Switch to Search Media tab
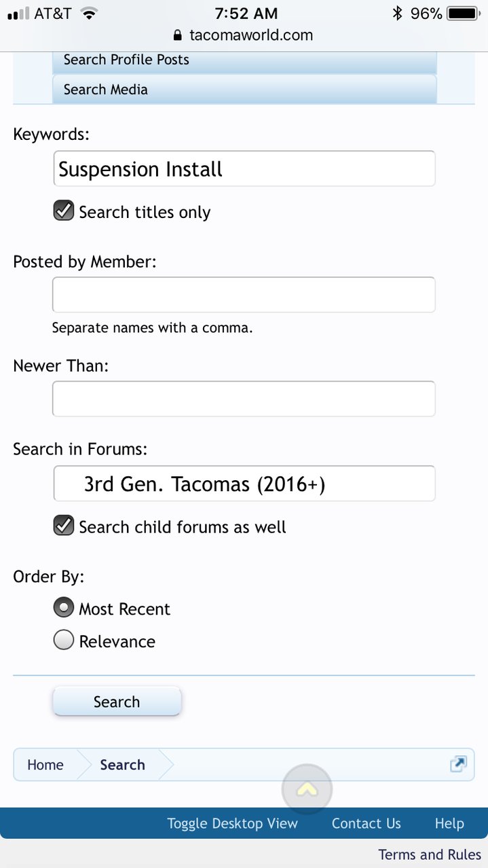The width and height of the screenshot is (488, 868). (244, 90)
